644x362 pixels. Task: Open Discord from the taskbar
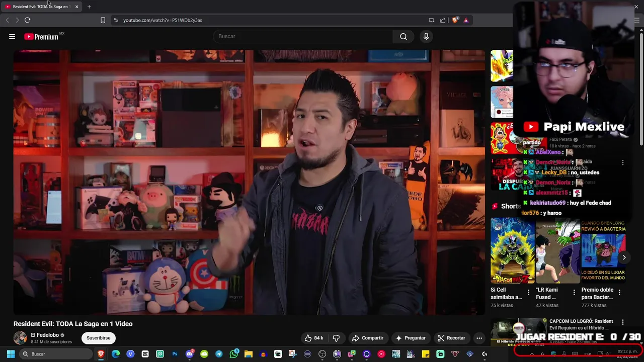point(190,354)
